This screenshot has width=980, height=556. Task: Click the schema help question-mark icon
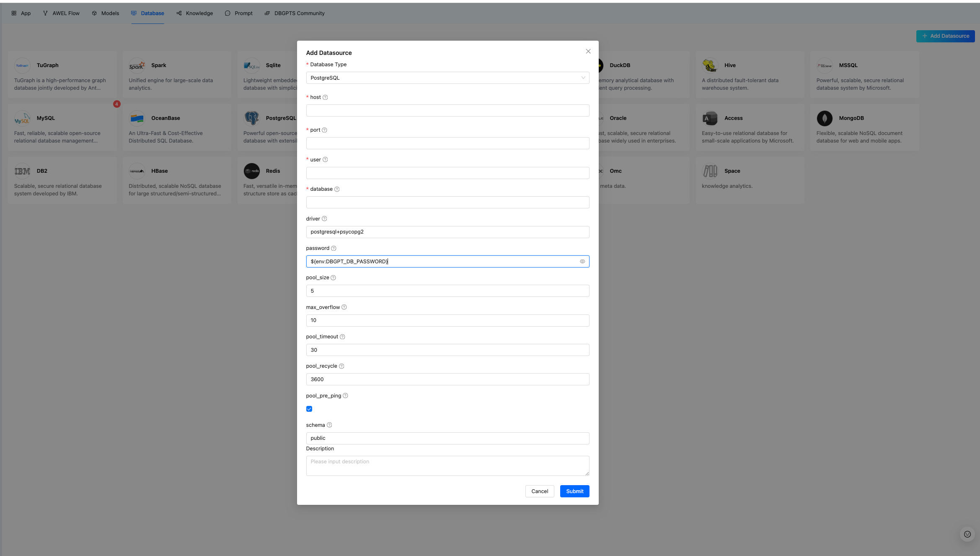329,425
